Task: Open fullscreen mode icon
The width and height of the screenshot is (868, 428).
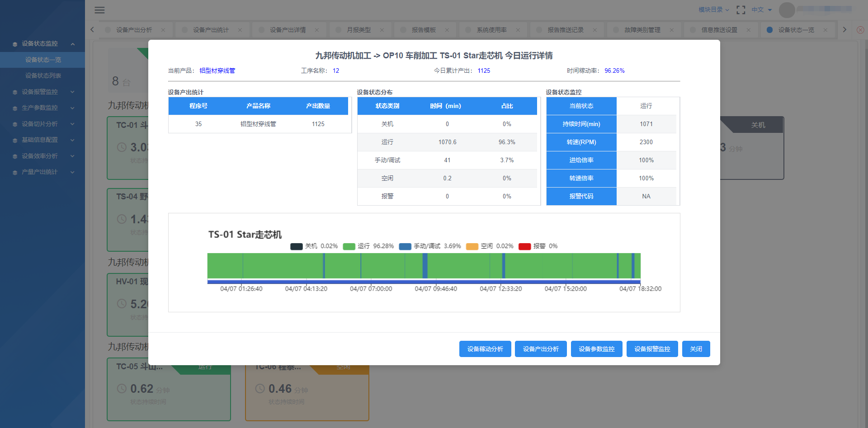Action: (741, 9)
